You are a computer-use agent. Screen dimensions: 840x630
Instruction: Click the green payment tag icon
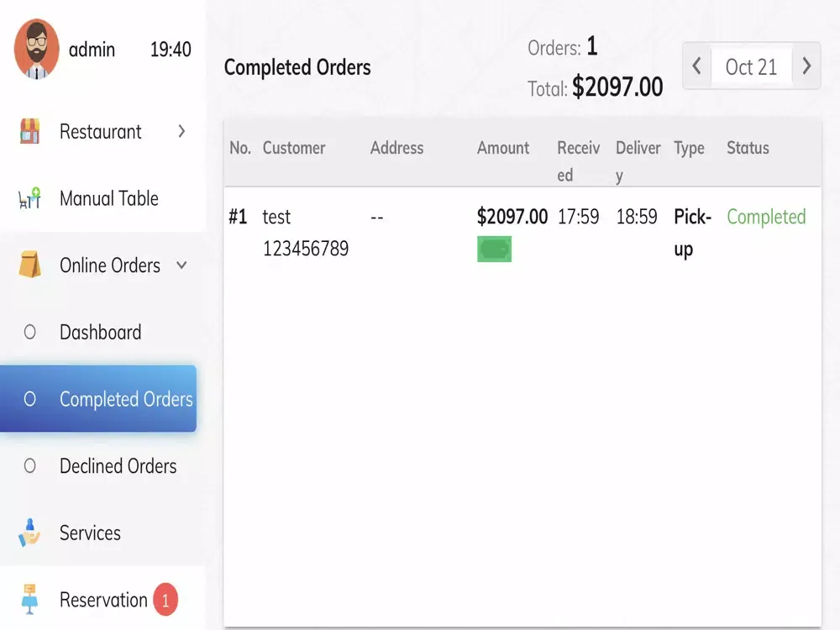(494, 249)
